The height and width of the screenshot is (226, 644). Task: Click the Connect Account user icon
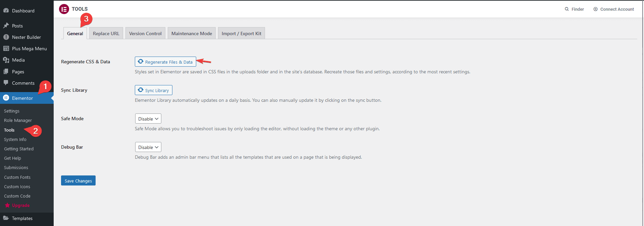[x=596, y=9]
